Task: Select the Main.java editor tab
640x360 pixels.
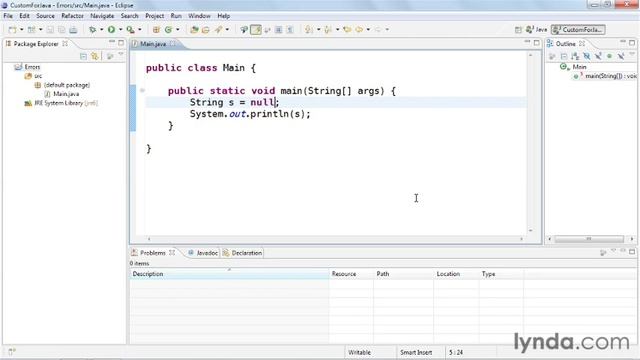Action: click(x=153, y=44)
